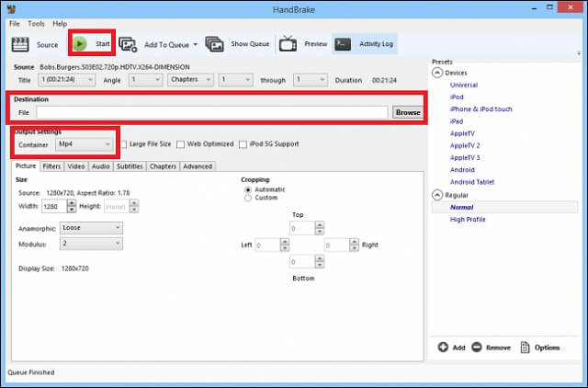Image resolution: width=588 pixels, height=388 pixels.
Task: Open the File menu
Action: pos(15,24)
